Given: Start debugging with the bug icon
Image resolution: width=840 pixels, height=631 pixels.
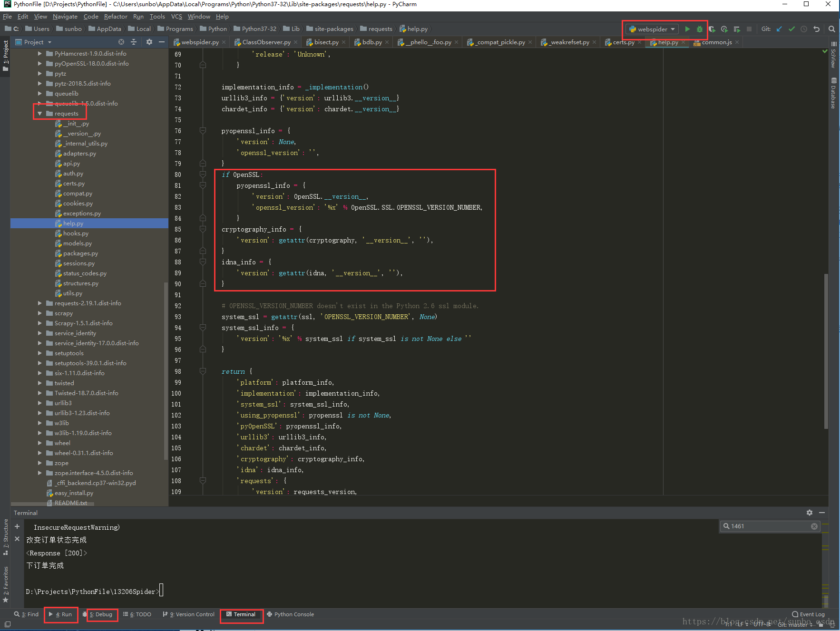Looking at the screenshot, I should [x=699, y=29].
